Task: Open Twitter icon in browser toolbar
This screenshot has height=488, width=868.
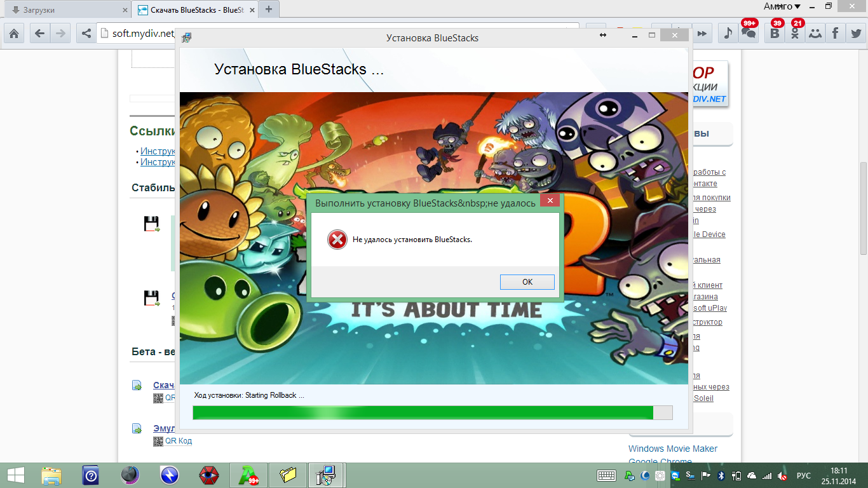Action: [x=855, y=33]
